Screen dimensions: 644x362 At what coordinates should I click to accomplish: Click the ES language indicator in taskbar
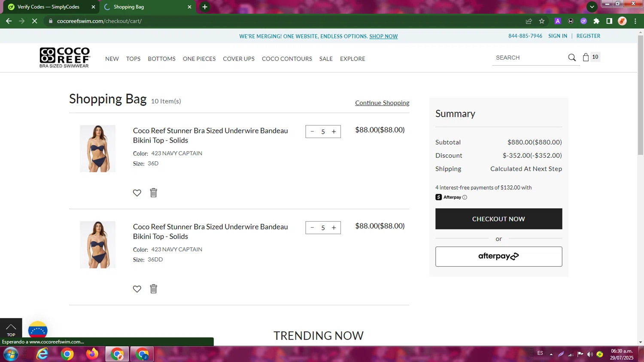click(540, 353)
